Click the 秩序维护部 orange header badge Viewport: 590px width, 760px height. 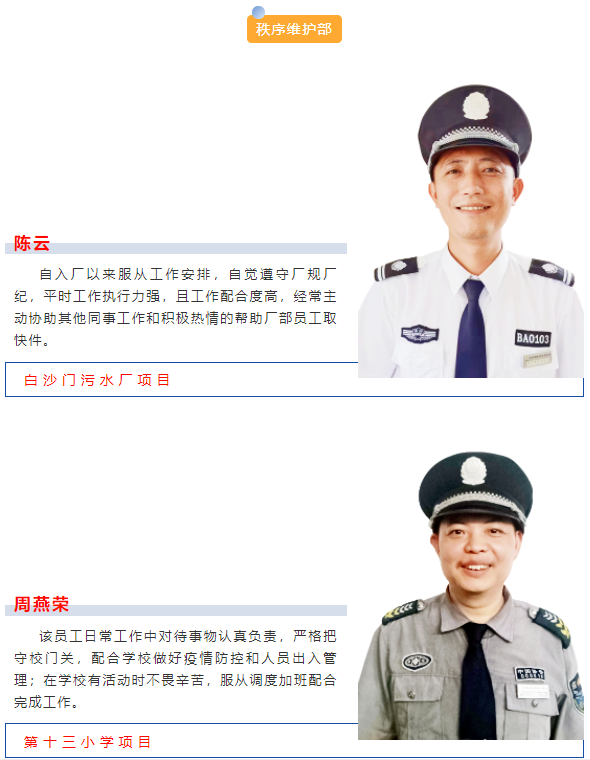point(294,29)
